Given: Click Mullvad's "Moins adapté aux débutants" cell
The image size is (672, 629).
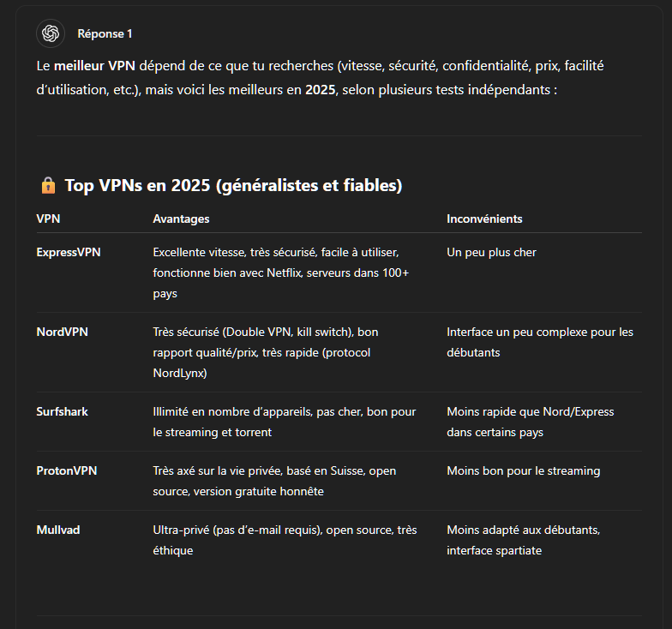Looking at the screenshot, I should [x=523, y=540].
